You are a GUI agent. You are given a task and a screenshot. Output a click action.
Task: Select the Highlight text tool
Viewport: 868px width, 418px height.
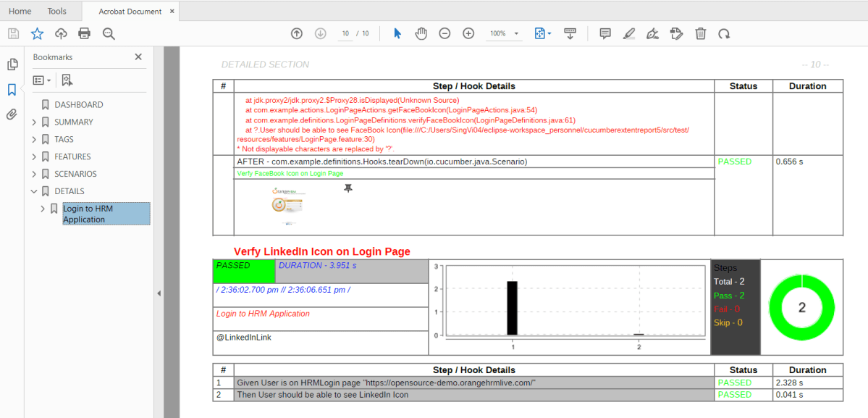tap(628, 33)
